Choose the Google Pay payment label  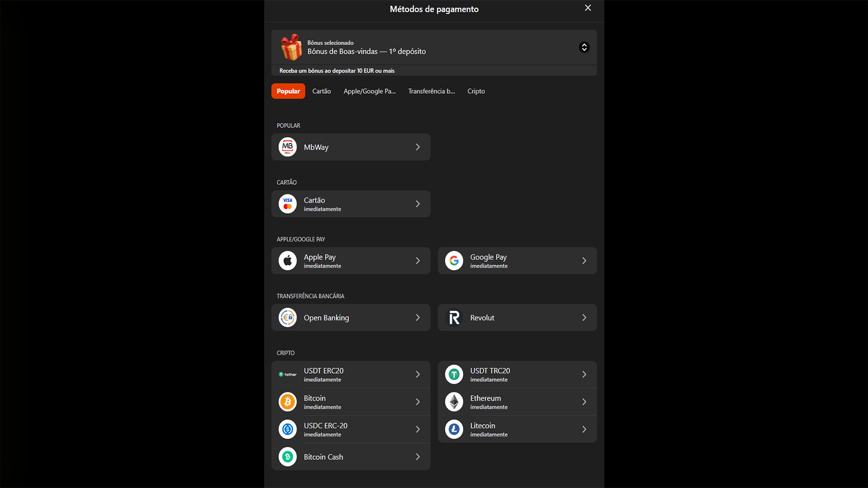click(x=488, y=258)
